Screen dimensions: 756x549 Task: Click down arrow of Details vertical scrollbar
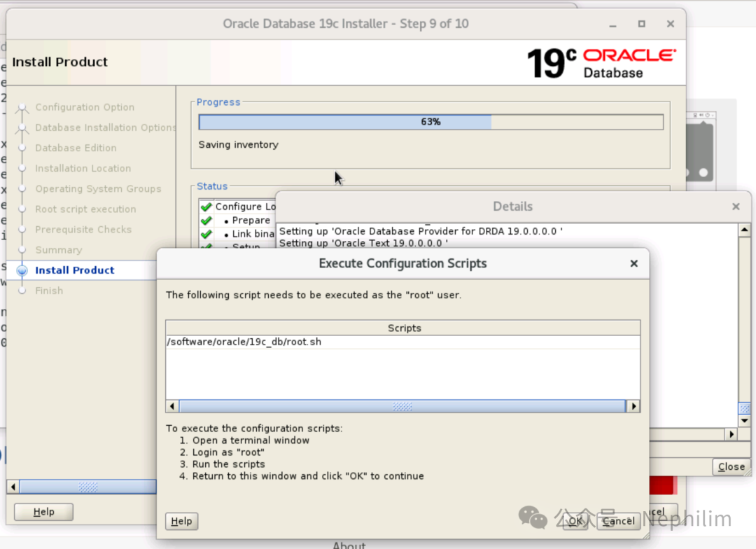click(744, 421)
